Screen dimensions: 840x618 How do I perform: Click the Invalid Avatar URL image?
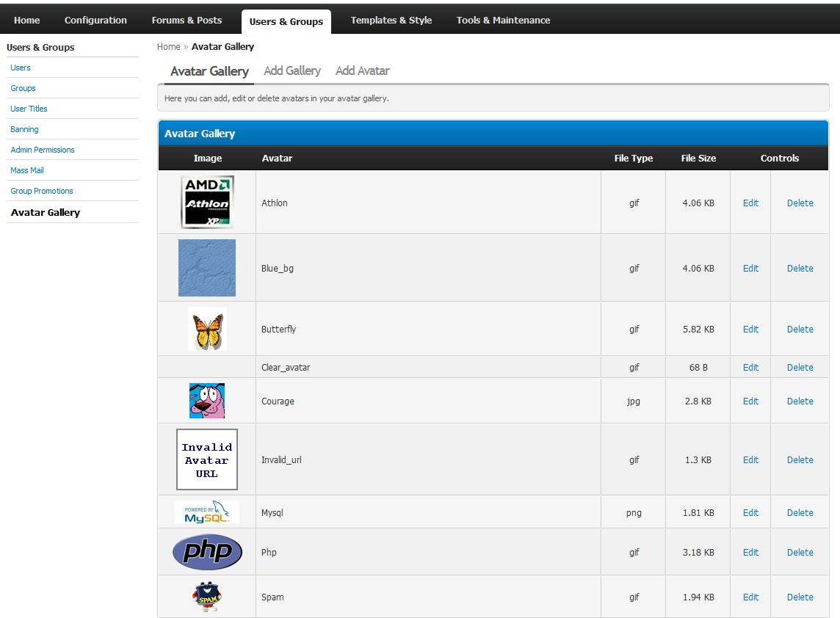207,459
